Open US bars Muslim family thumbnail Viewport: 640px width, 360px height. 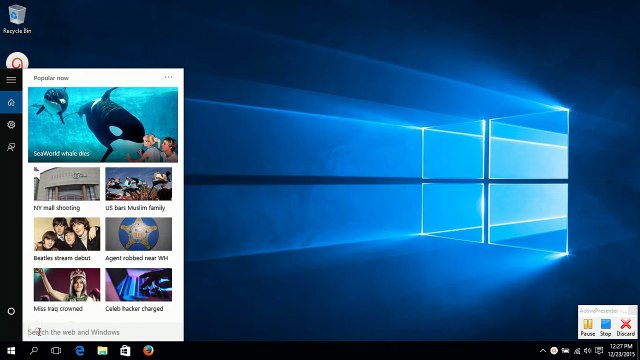(138, 184)
